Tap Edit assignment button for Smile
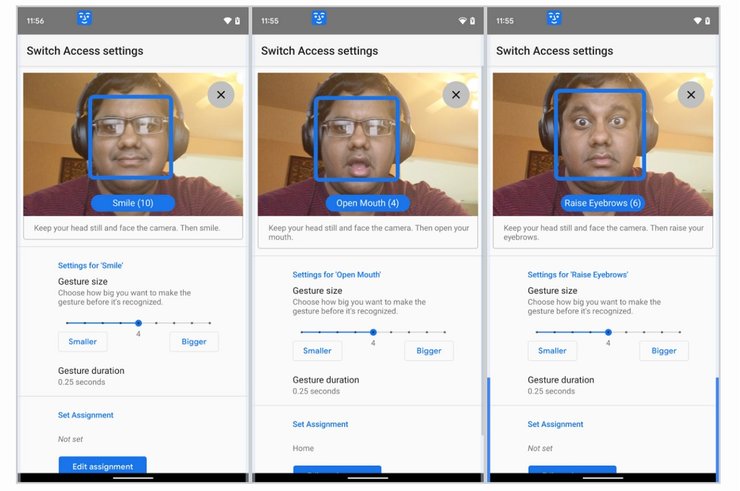Screen dimensions: 740x491 point(102,465)
